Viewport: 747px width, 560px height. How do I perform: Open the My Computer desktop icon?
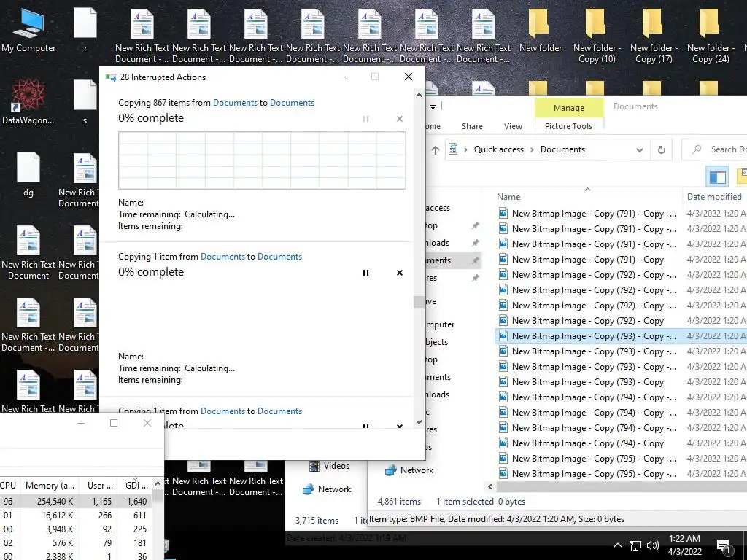coord(28,31)
